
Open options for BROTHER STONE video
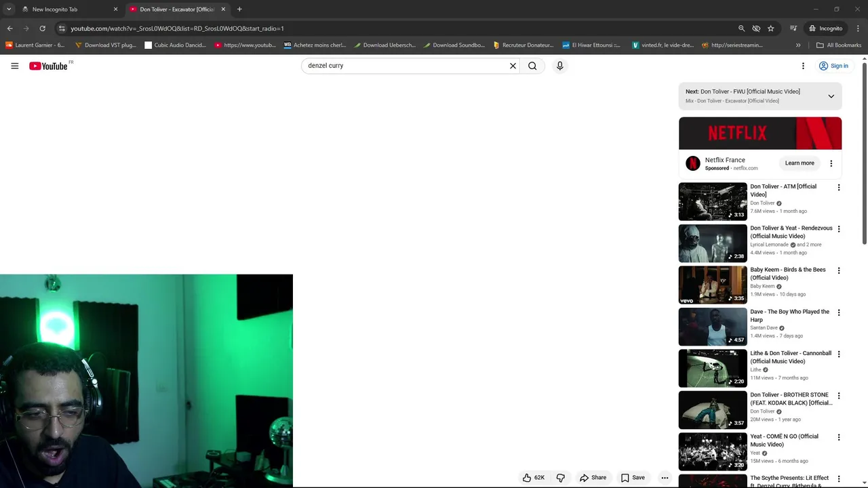(x=838, y=395)
